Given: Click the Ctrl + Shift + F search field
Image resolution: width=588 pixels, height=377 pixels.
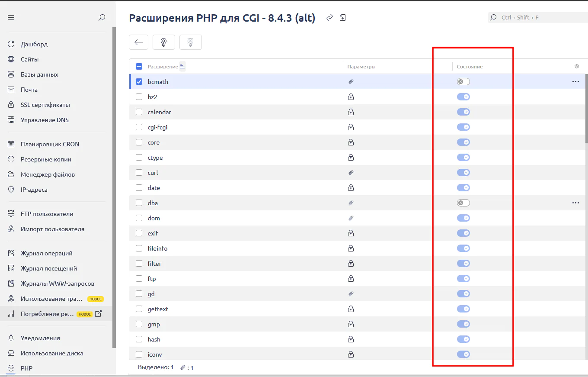Looking at the screenshot, I should click(x=537, y=18).
